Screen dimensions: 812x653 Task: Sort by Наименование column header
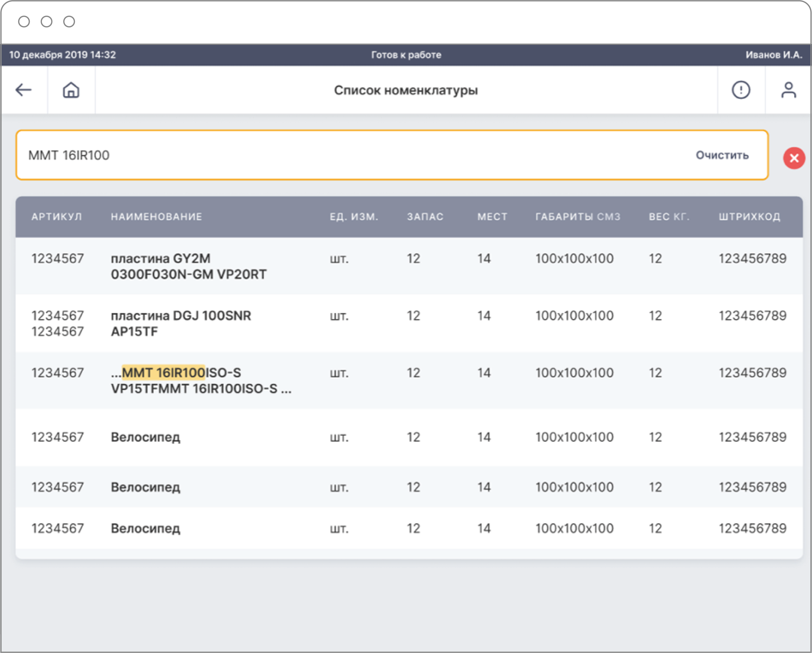coord(156,217)
